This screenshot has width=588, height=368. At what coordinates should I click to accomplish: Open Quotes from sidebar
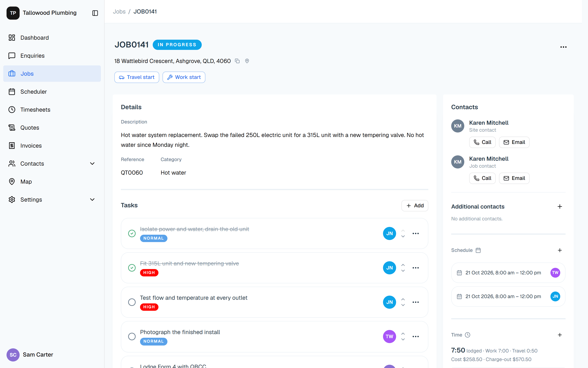click(52, 128)
